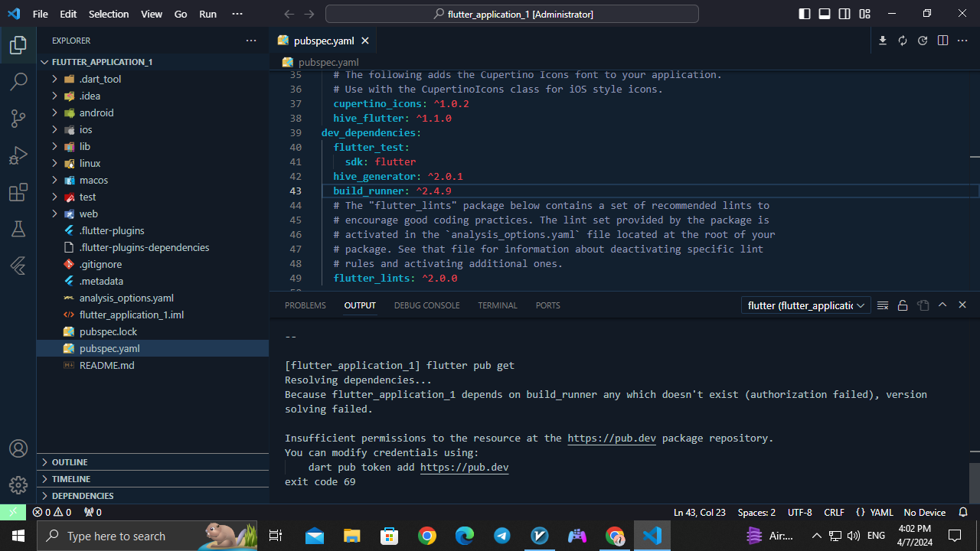The image size is (980, 551).
Task: Open the Selection menu
Action: click(109, 14)
